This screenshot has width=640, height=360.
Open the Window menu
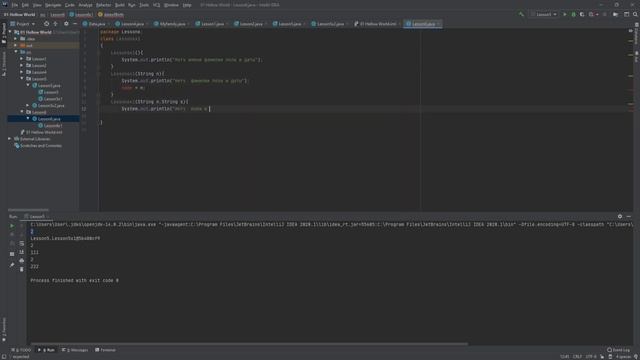tap(171, 5)
